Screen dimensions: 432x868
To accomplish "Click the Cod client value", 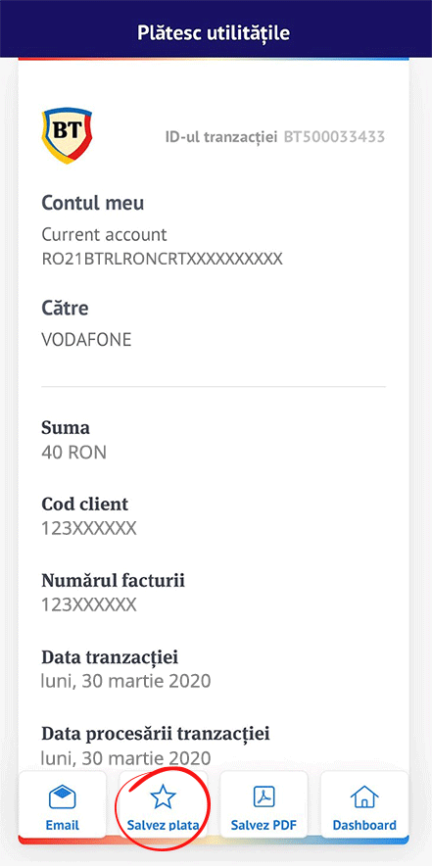I will pyautogui.click(x=88, y=529).
